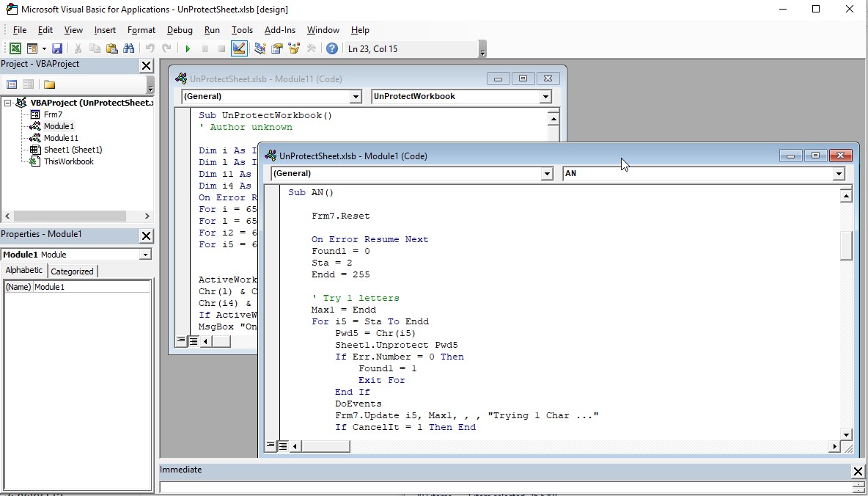The height and width of the screenshot is (496, 868).
Task: Open the Properties Window toolbar icon
Action: [277, 48]
